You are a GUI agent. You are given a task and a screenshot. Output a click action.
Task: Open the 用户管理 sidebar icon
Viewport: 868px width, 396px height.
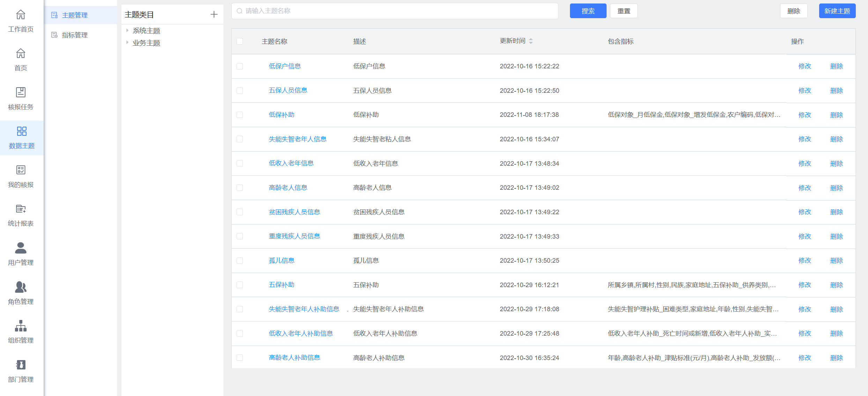[21, 248]
